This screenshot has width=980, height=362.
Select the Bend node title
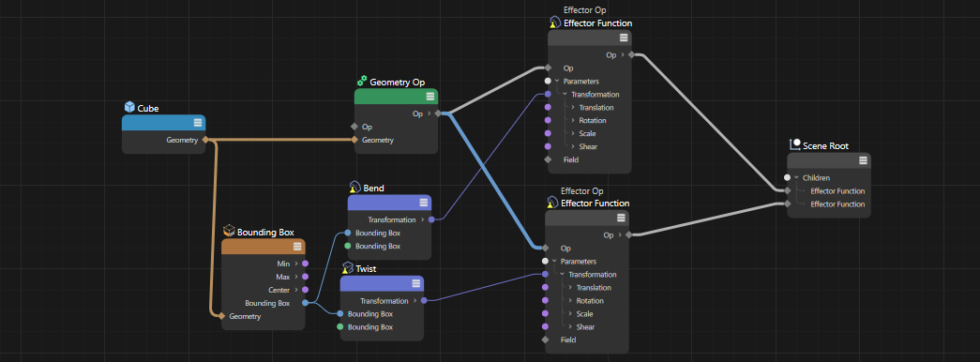[x=374, y=189]
